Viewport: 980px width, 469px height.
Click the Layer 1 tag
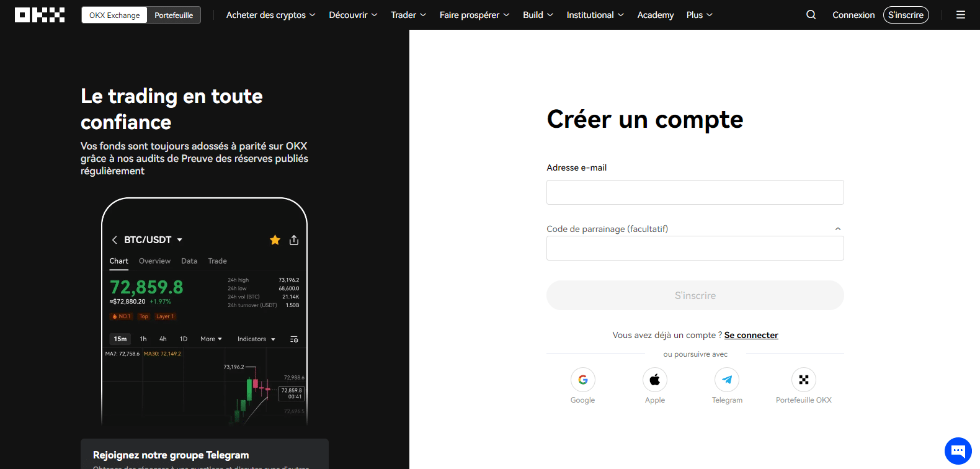[165, 316]
